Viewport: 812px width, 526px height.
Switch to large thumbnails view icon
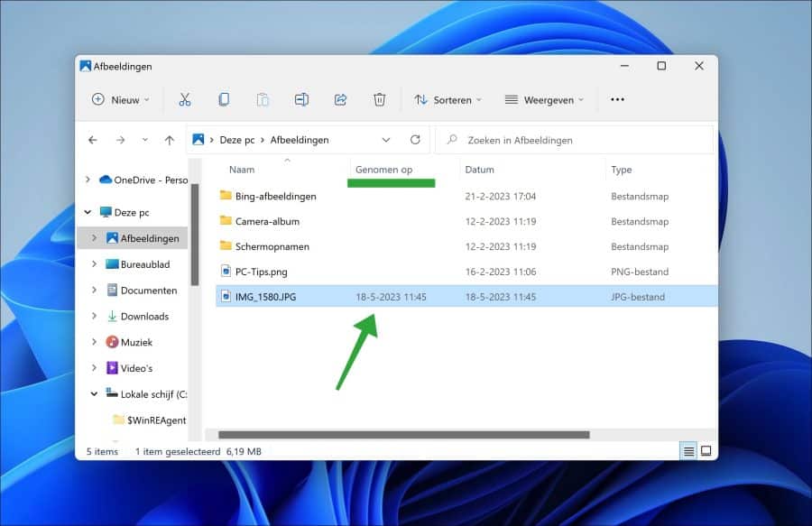(706, 451)
